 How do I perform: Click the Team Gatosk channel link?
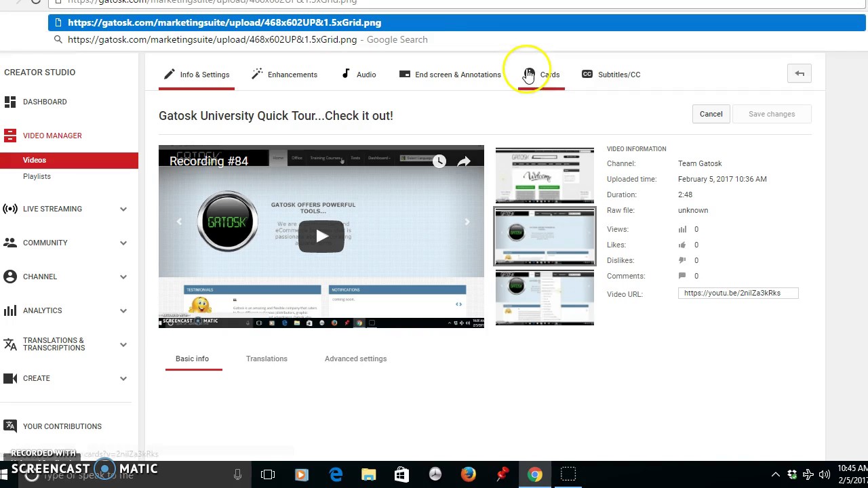[700, 163]
